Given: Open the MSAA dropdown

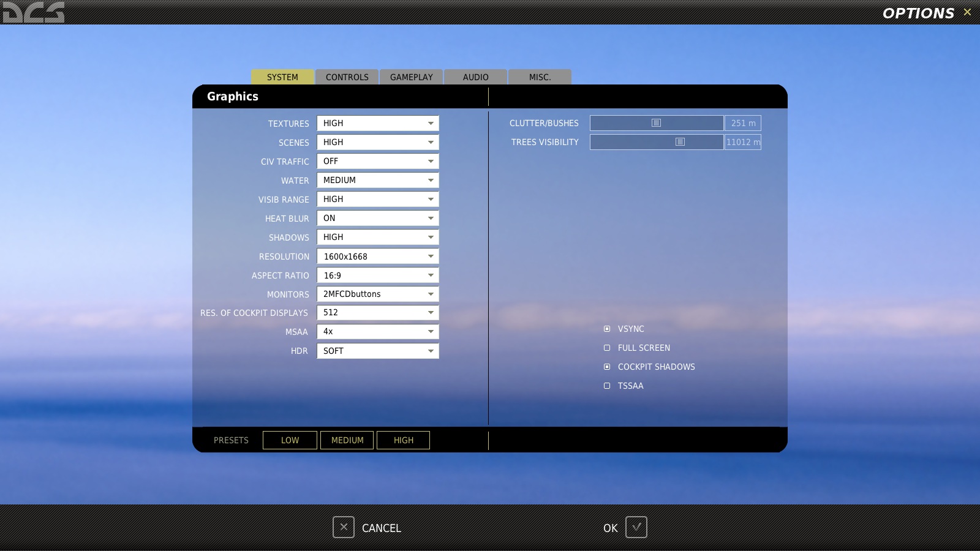Looking at the screenshot, I should [x=378, y=331].
